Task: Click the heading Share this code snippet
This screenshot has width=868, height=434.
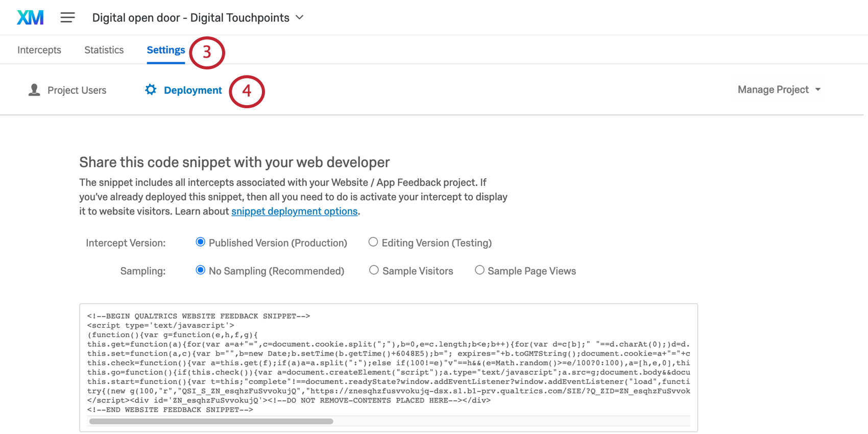Action: point(234,162)
